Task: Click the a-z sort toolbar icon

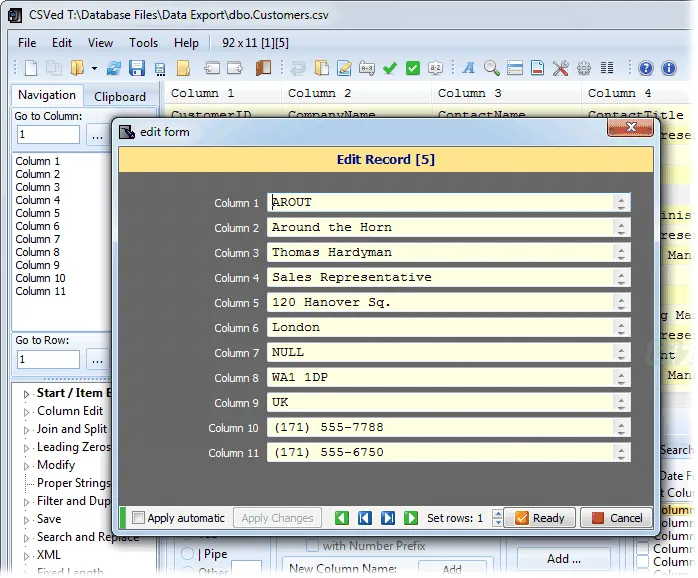Action: pos(435,68)
